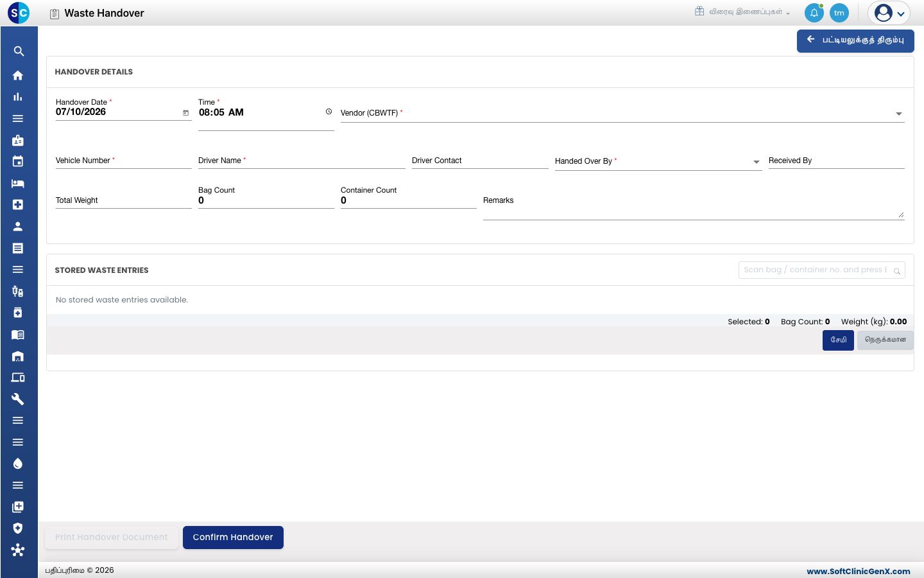Open the sidebar search icon
Viewport: 924px width, 578px height.
coord(19,51)
